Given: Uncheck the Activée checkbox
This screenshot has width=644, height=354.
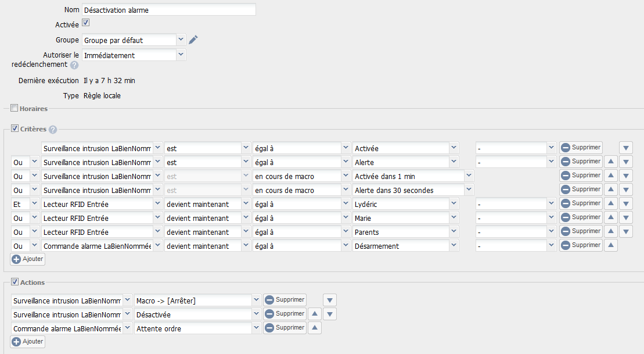Looking at the screenshot, I should 85,23.
